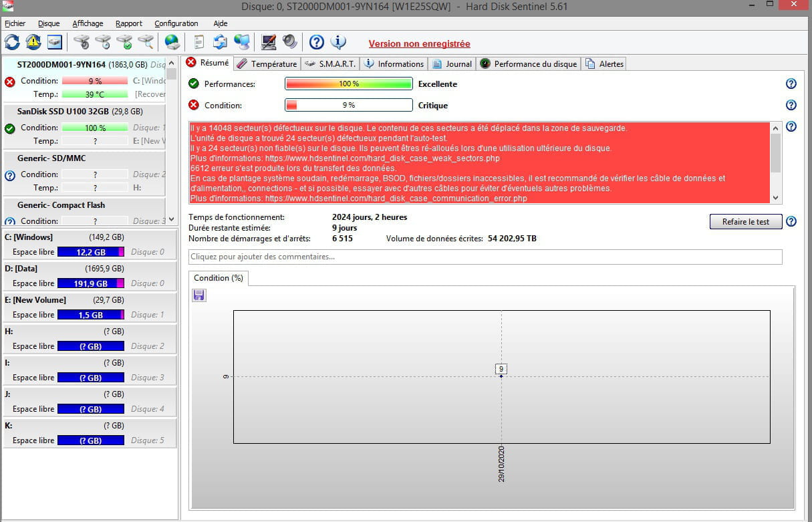Select the Generic- Compact Flash disk entry
The image size is (812, 522).
point(84,211)
